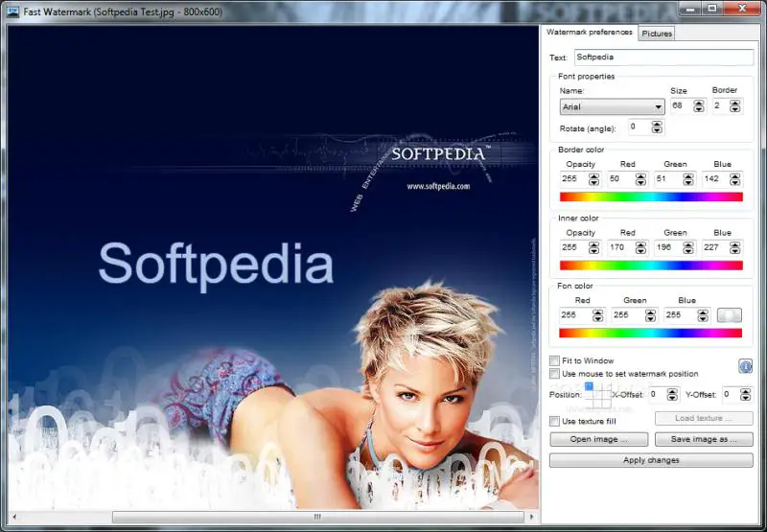This screenshot has height=532, width=767.
Task: Click the scrollbar left arrow
Action: click(x=13, y=517)
